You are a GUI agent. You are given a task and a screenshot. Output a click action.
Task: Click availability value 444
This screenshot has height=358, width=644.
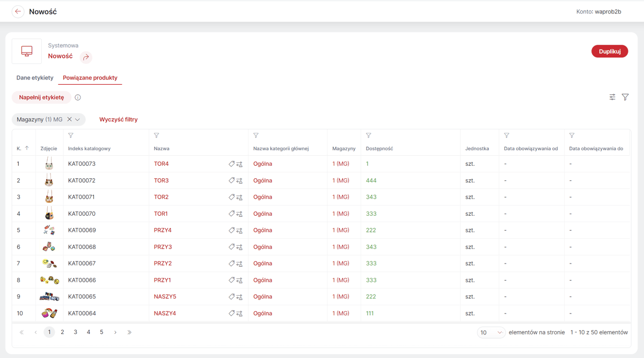(371, 180)
